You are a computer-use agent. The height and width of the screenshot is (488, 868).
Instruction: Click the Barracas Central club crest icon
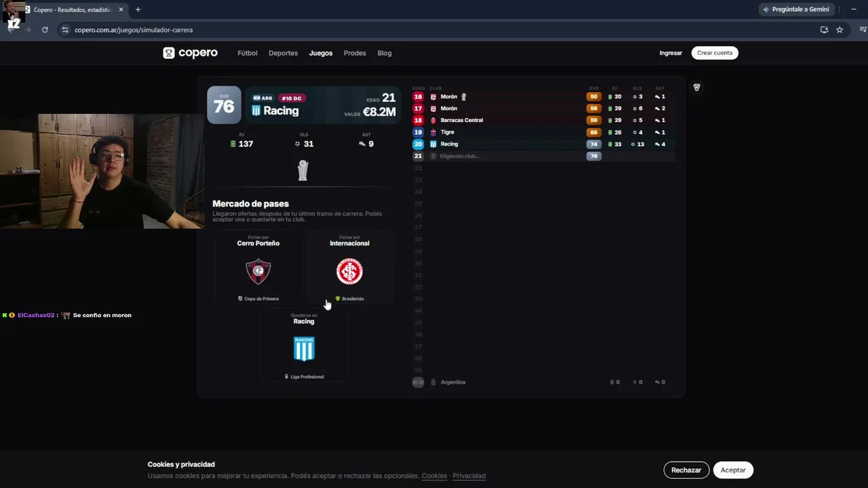(x=433, y=121)
